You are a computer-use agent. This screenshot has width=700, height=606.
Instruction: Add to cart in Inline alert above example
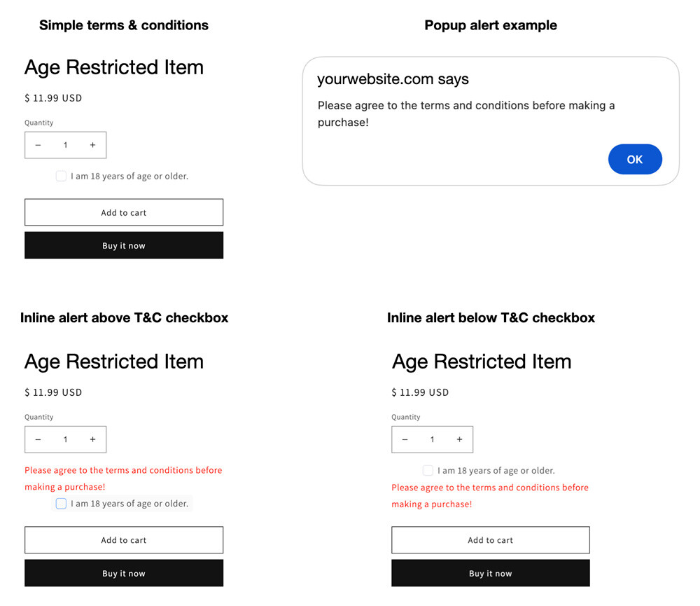[x=124, y=540]
